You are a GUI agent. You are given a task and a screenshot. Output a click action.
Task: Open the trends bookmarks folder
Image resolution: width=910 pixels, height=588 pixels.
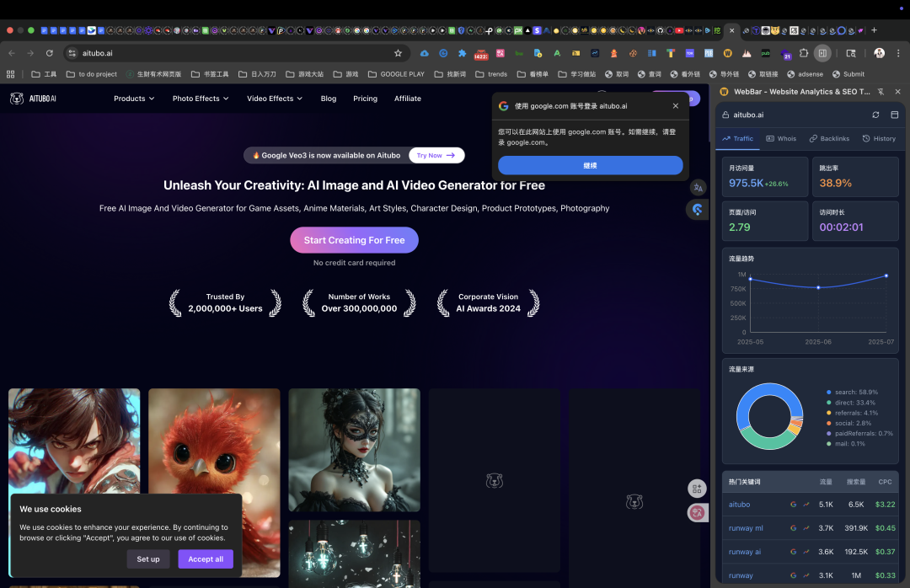coord(491,74)
